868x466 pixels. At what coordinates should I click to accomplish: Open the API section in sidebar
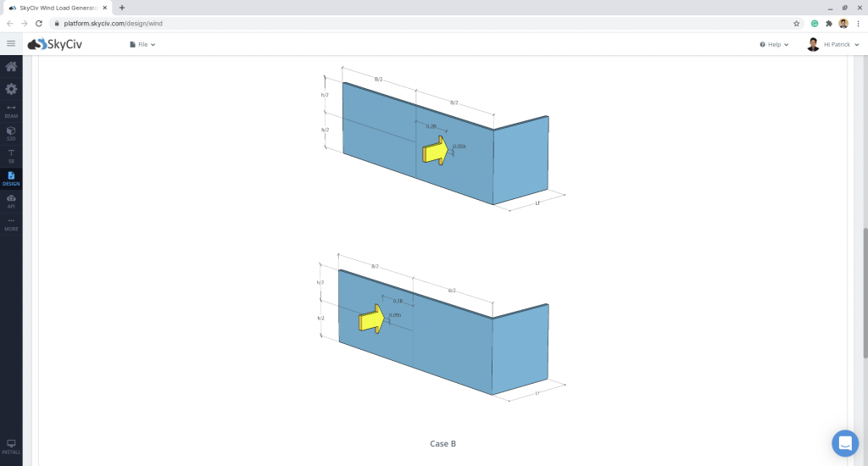[x=11, y=201]
